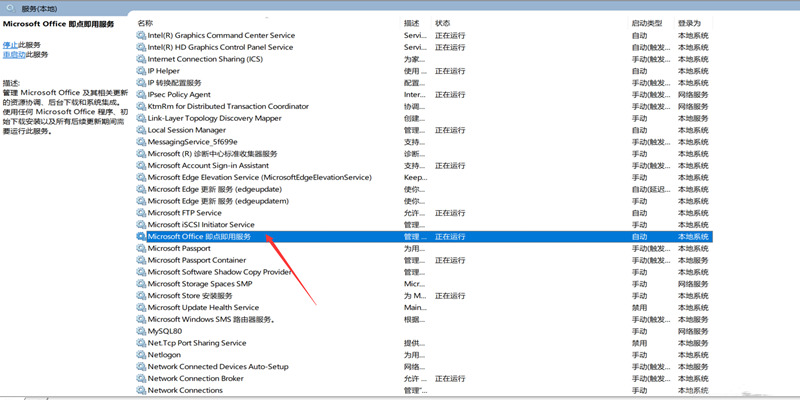Select the Network Connections service entry
The height and width of the screenshot is (400, 800).
tap(185, 390)
